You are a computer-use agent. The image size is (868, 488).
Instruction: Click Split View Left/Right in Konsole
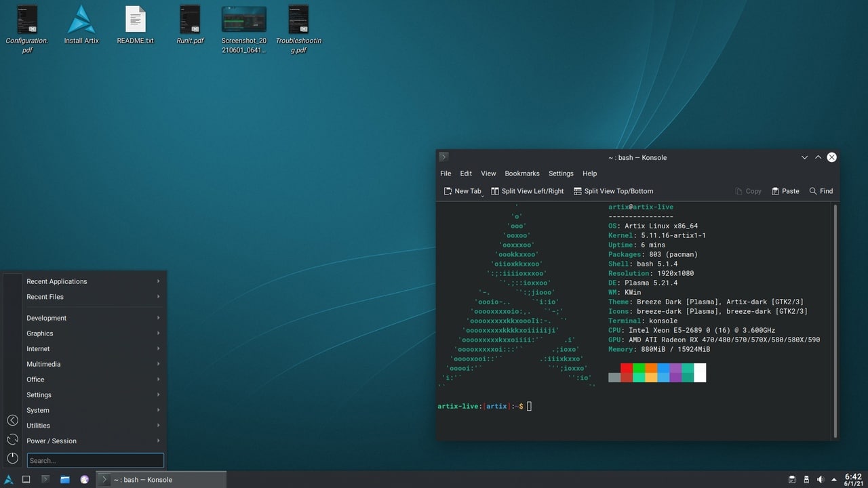527,191
